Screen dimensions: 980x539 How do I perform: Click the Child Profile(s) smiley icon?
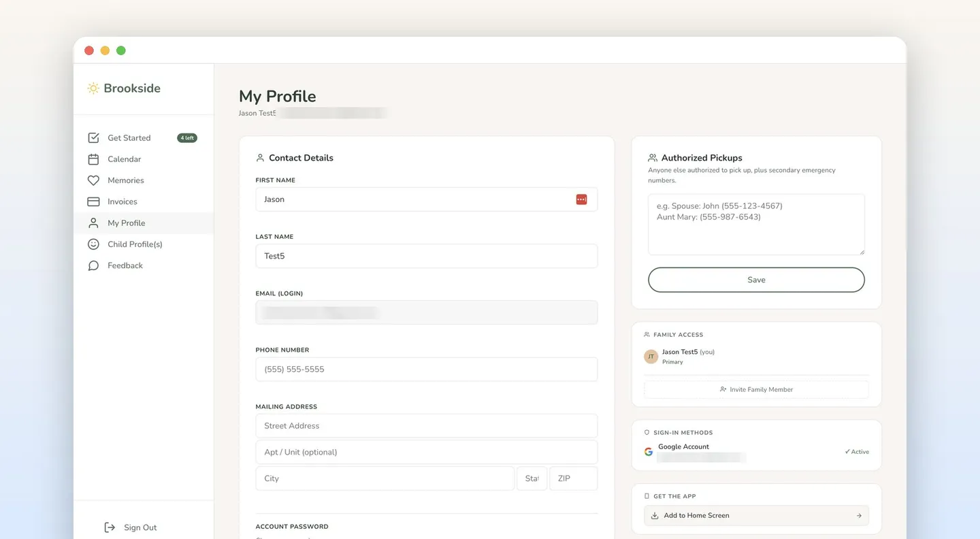pyautogui.click(x=93, y=244)
